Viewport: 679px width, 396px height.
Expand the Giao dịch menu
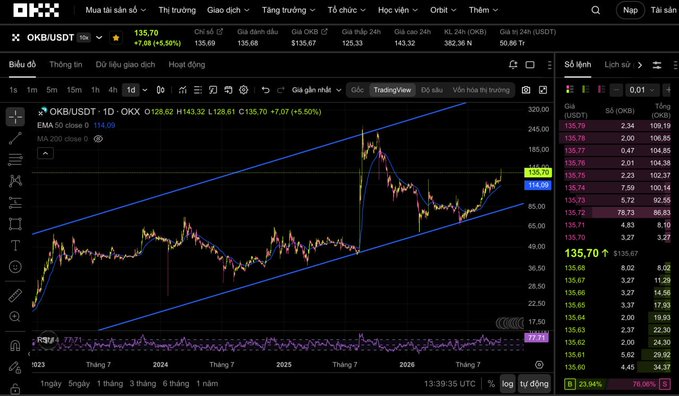point(228,10)
